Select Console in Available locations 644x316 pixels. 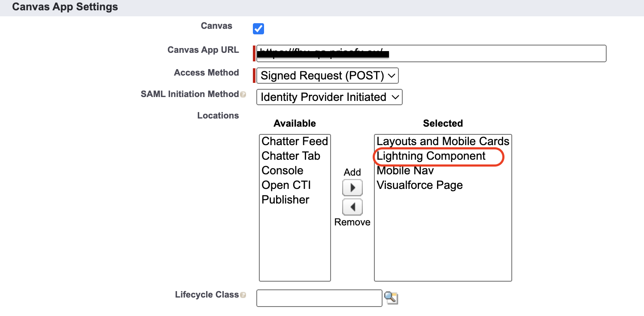283,170
